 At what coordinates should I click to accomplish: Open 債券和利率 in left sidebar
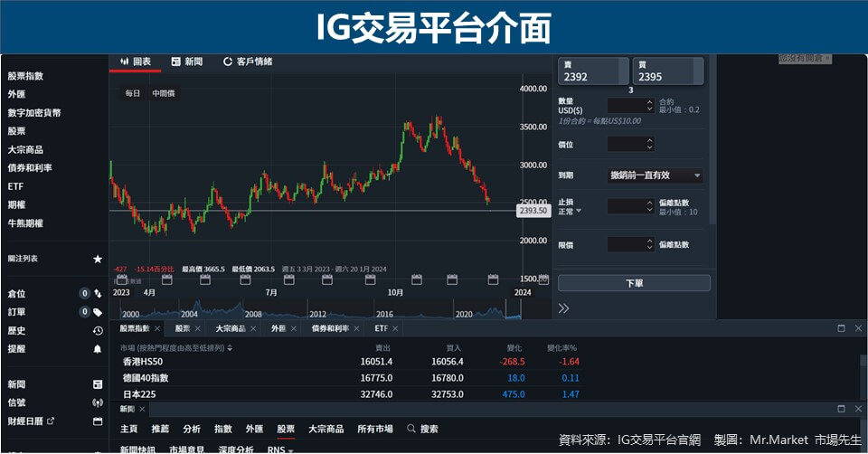(x=30, y=167)
